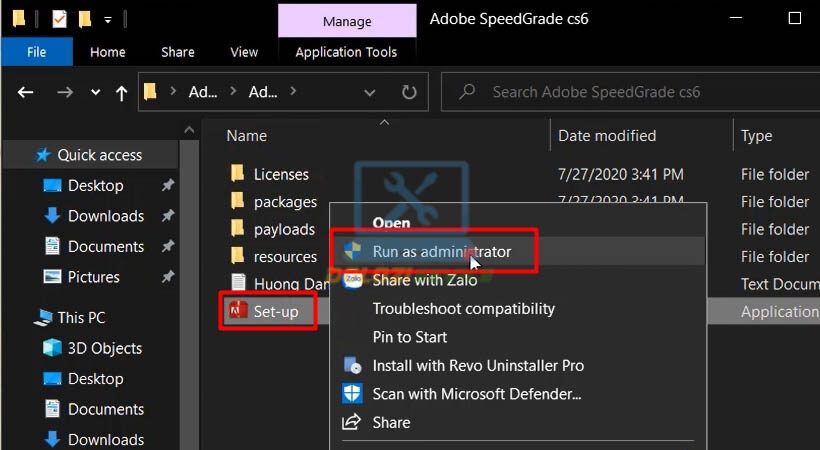Open Downloads under Quick access
The image size is (820, 450).
[x=105, y=216]
